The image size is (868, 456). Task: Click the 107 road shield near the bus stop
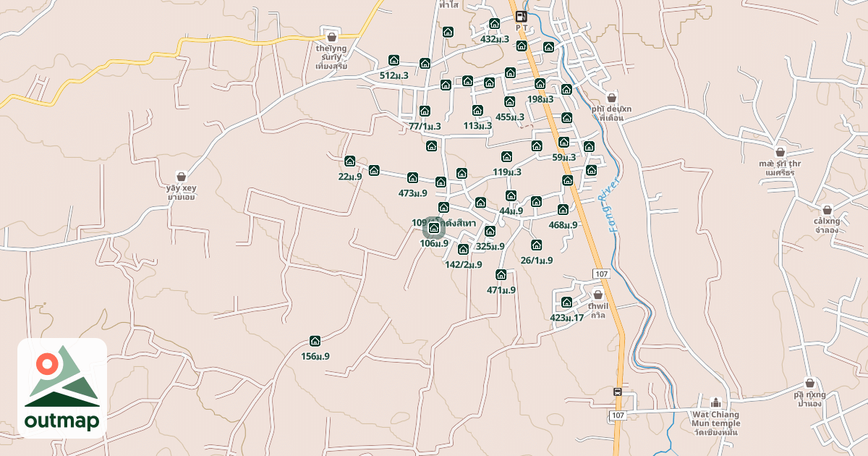(x=617, y=415)
